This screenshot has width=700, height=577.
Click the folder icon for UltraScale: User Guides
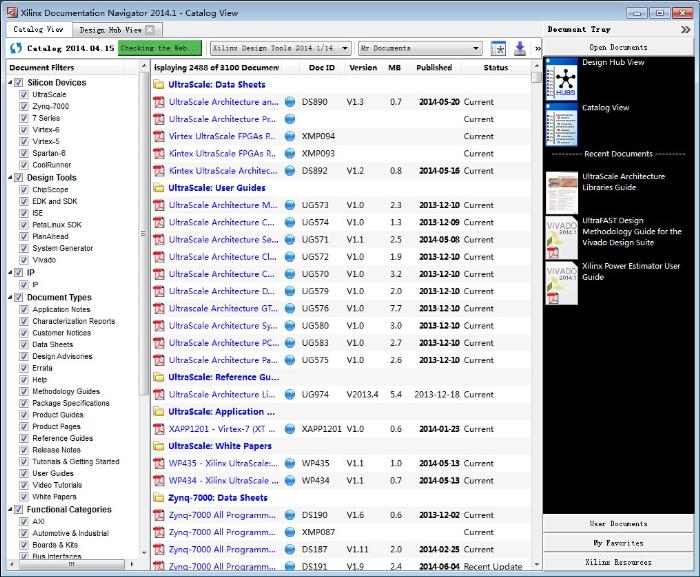click(158, 188)
